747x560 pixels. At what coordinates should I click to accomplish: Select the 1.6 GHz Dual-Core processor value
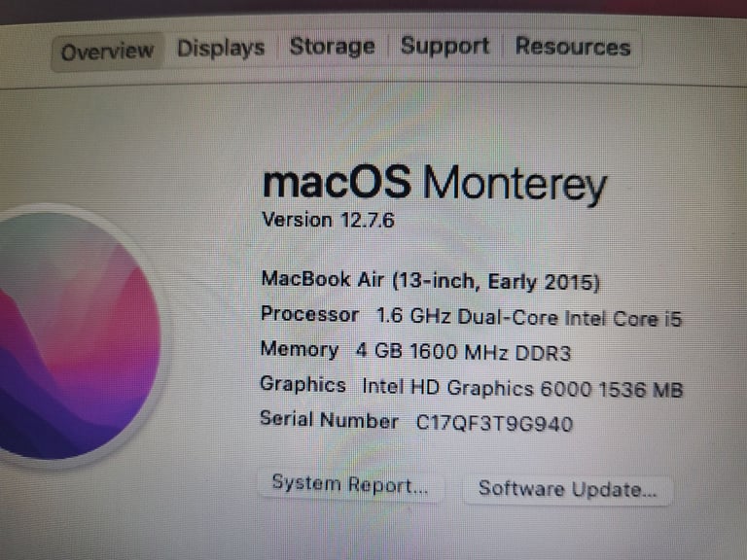click(529, 318)
